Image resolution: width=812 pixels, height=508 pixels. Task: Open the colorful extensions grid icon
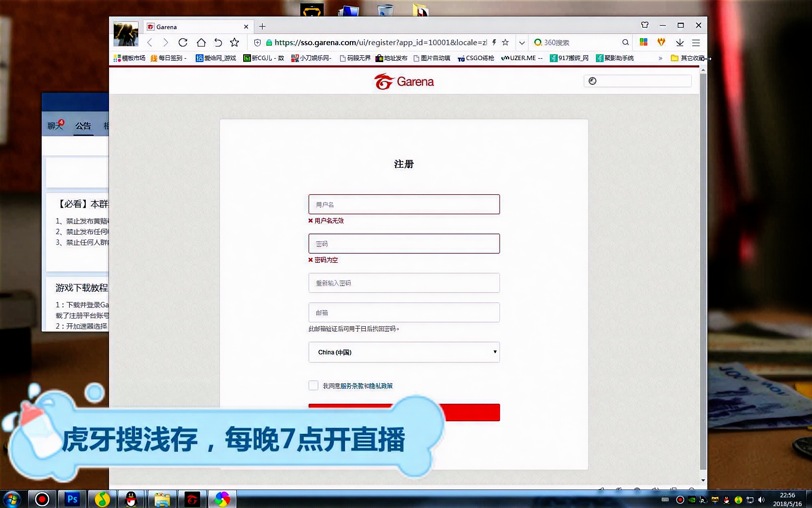point(643,42)
